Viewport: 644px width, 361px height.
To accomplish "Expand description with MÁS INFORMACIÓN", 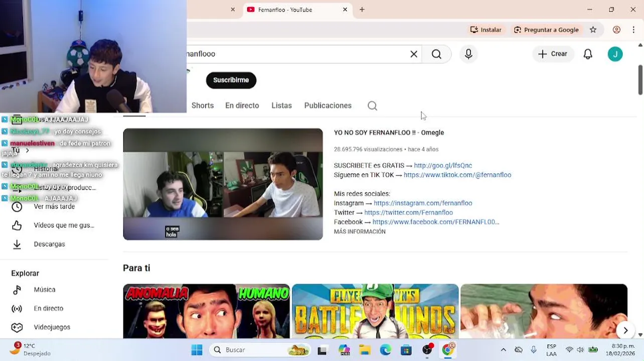I will point(360,232).
